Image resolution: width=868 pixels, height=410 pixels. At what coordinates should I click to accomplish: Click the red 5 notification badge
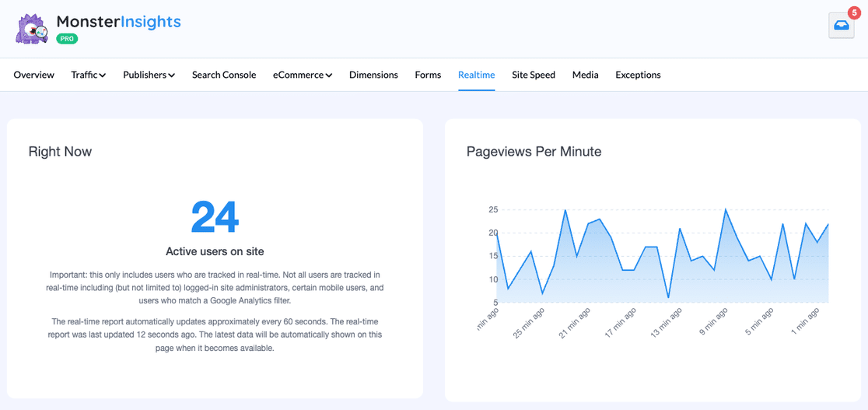coord(854,12)
